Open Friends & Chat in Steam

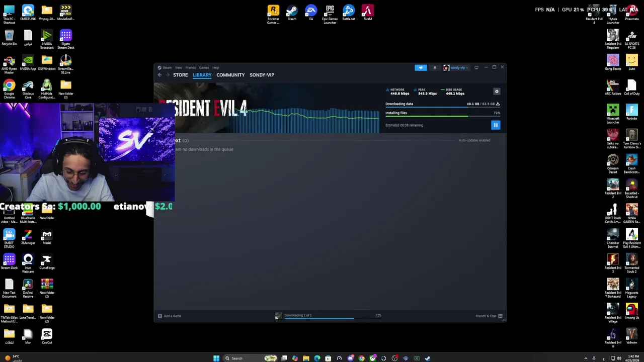click(489, 316)
